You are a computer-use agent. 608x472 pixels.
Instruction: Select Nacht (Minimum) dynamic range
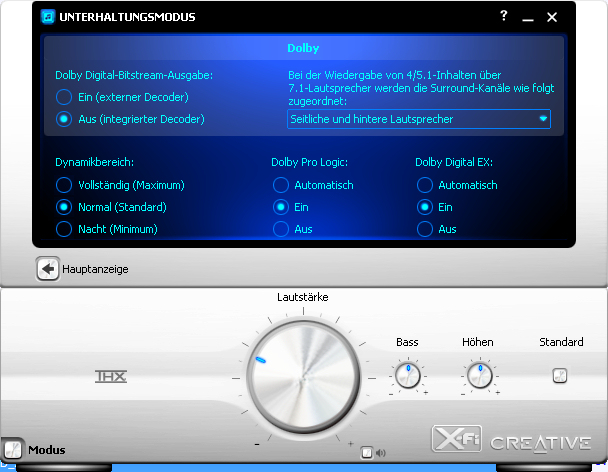tap(64, 229)
